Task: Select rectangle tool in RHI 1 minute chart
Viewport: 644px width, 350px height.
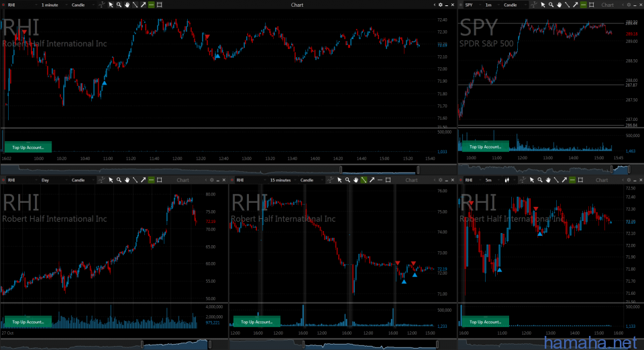Action: 160,5
